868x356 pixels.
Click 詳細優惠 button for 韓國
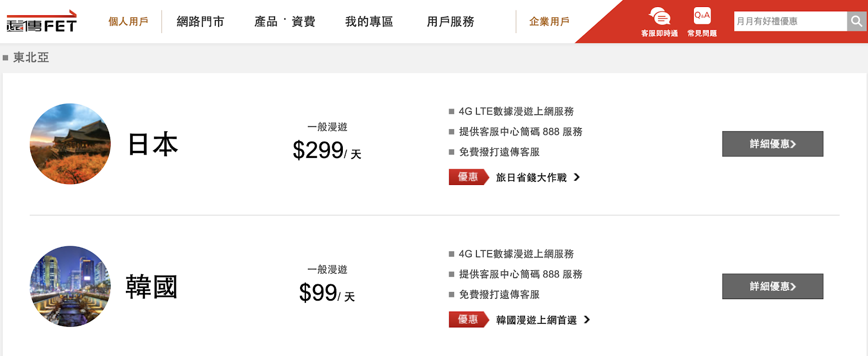[773, 287]
